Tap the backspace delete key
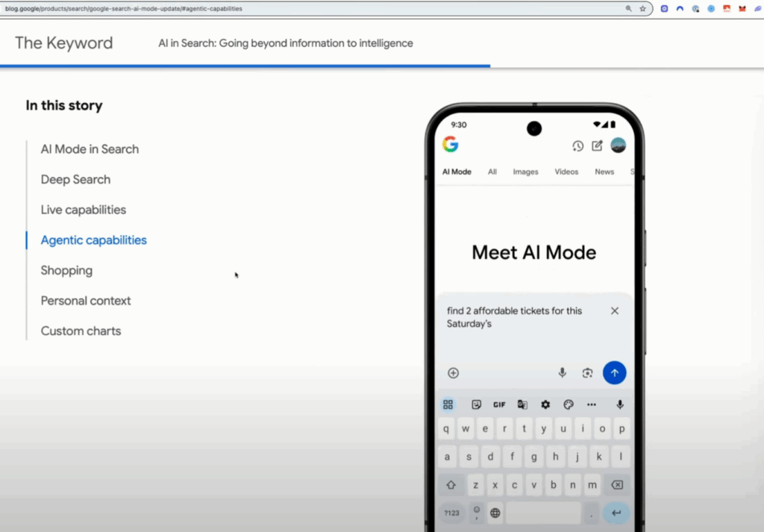 (617, 485)
